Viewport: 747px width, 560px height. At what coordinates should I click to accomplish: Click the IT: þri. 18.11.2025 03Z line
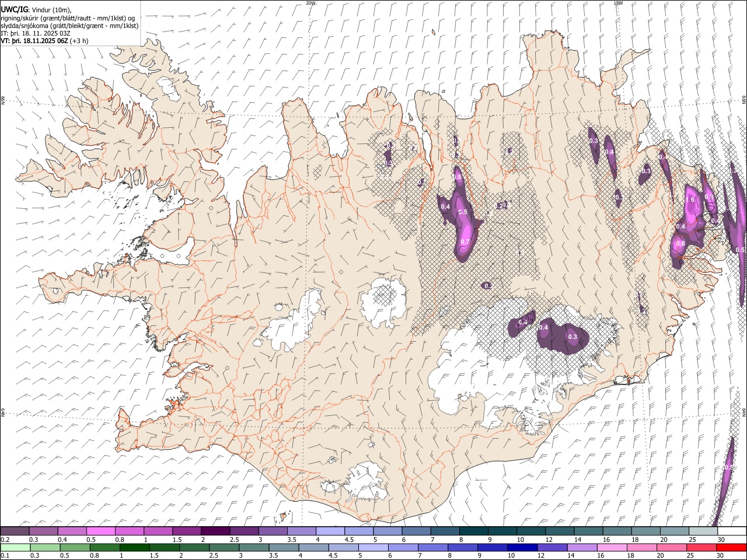36,33
